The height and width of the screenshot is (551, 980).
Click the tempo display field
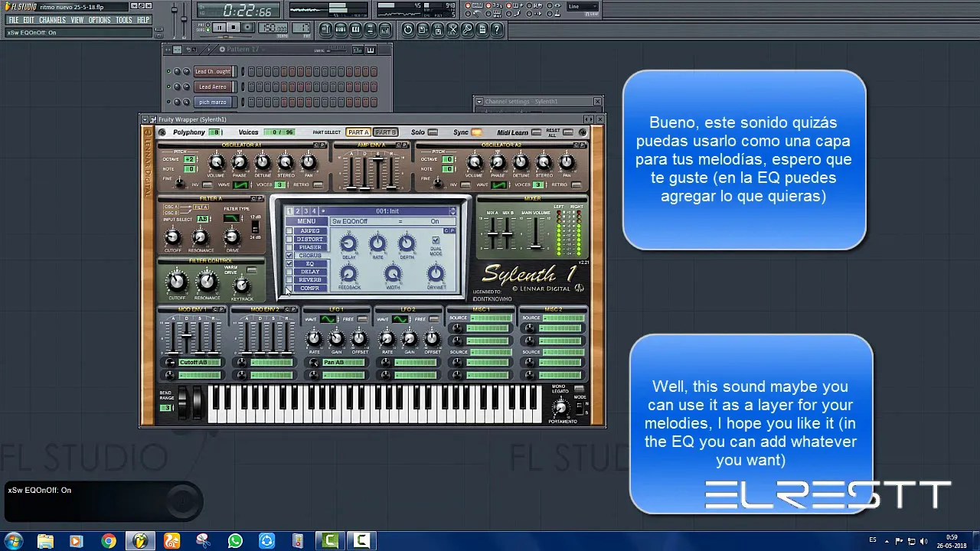pyautogui.click(x=273, y=28)
